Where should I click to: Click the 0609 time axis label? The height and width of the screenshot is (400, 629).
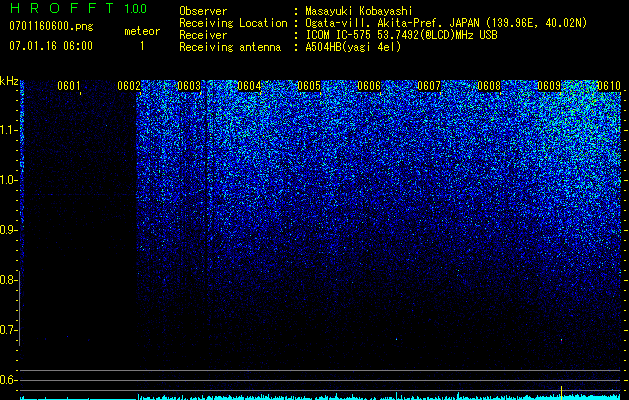click(549, 86)
